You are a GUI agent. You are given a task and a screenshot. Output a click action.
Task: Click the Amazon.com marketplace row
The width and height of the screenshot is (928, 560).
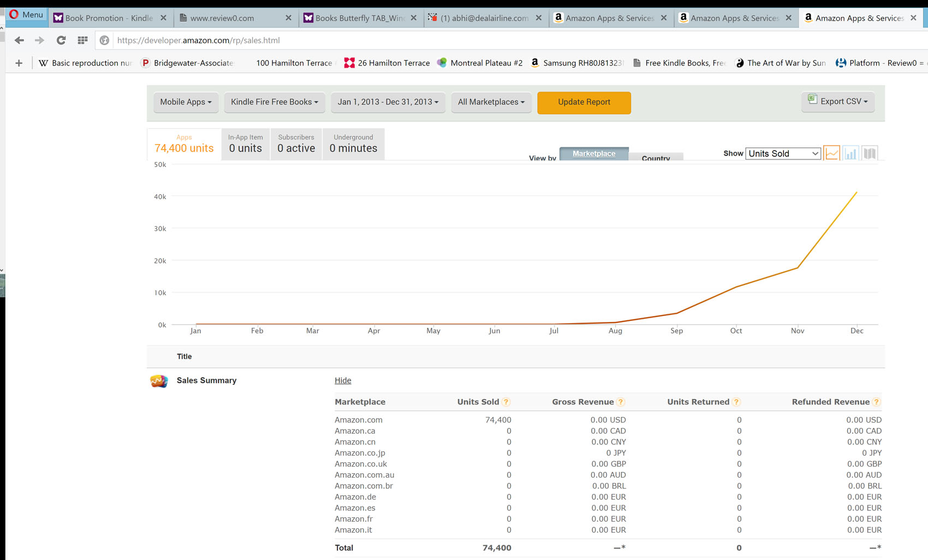(608, 420)
